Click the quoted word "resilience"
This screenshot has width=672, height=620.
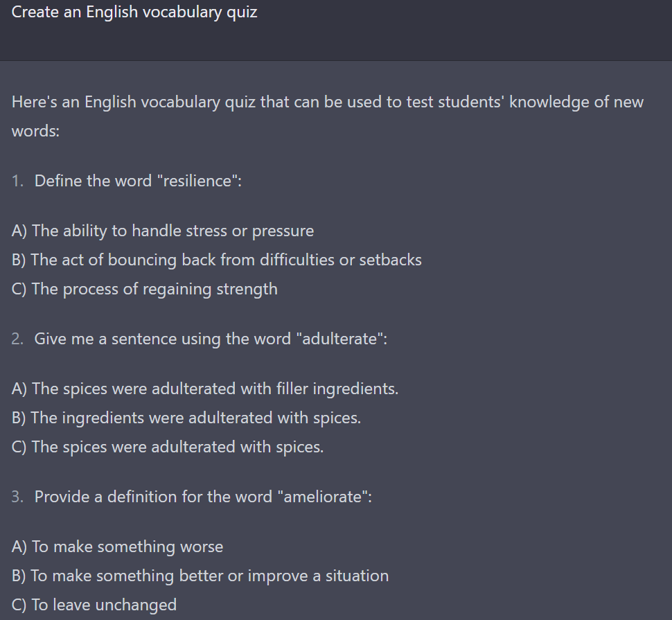(197, 181)
